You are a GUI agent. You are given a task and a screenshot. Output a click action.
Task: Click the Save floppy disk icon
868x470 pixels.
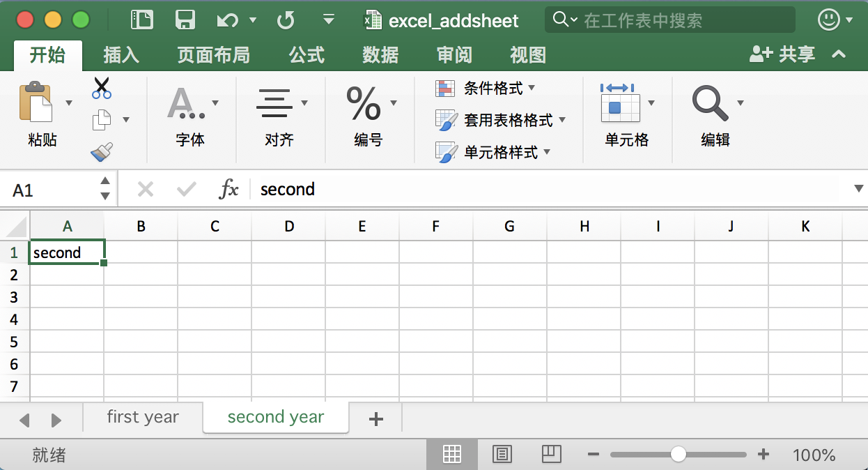point(185,20)
